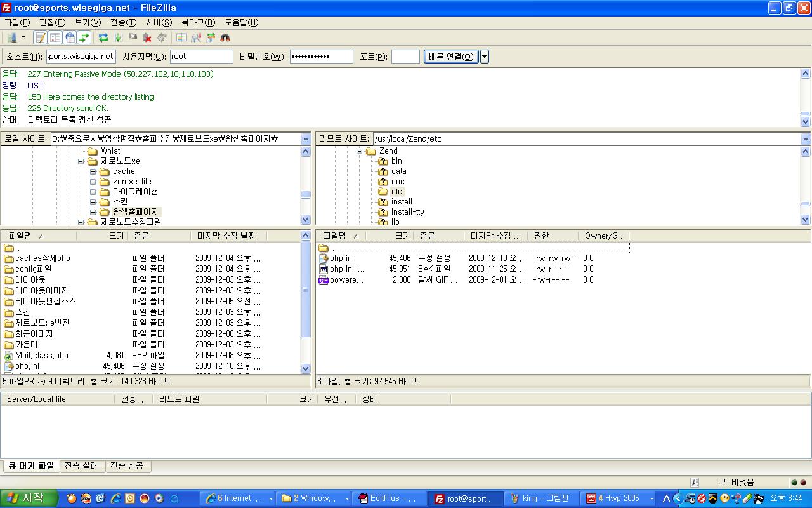
Task: Open the 도움말(H) menu
Action: pyautogui.click(x=241, y=22)
